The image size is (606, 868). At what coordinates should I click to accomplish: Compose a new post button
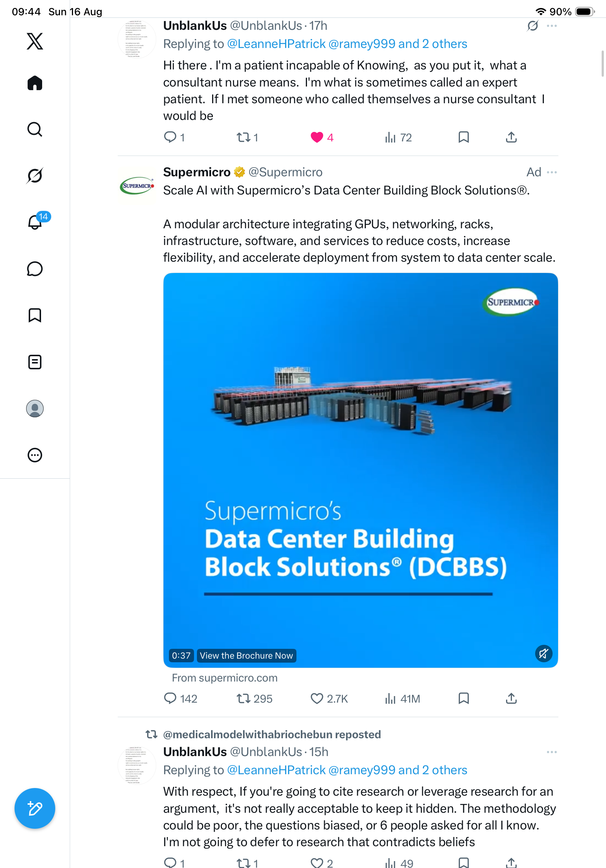click(x=35, y=808)
